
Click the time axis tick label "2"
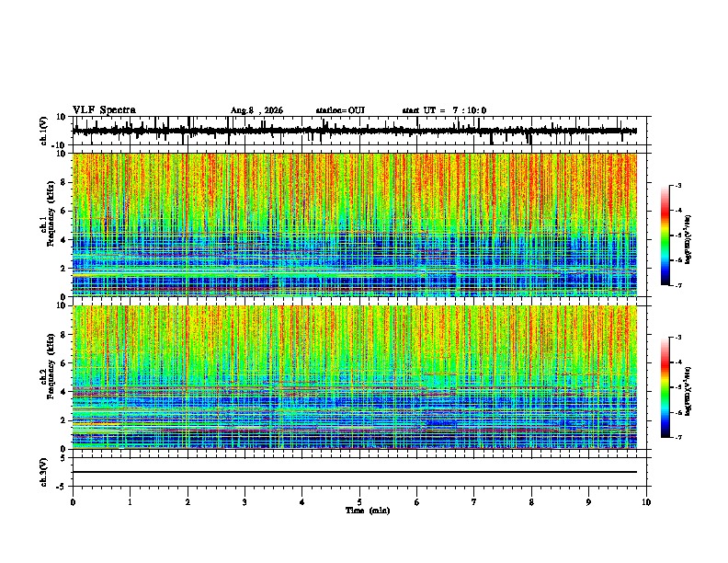click(x=188, y=502)
